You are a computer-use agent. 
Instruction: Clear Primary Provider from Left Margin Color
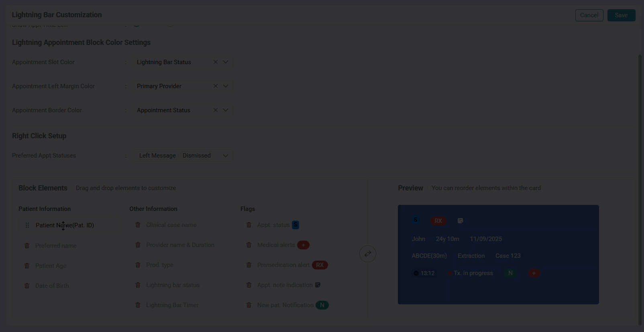pyautogui.click(x=216, y=86)
